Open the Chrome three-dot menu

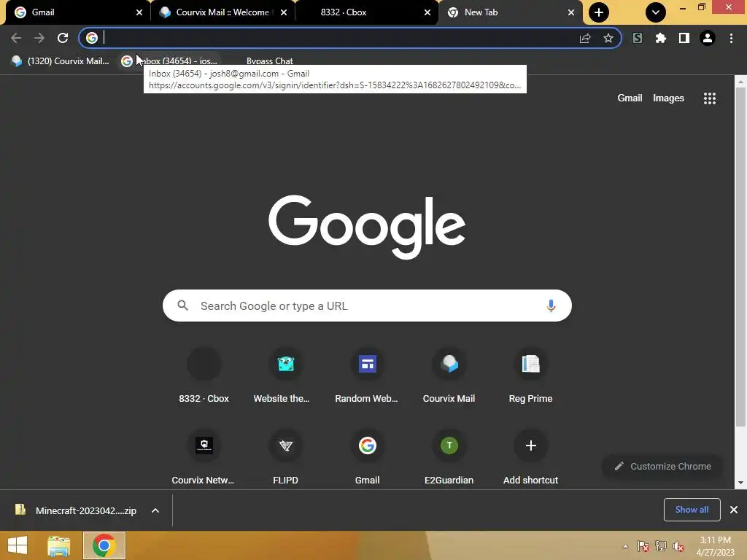tap(731, 38)
